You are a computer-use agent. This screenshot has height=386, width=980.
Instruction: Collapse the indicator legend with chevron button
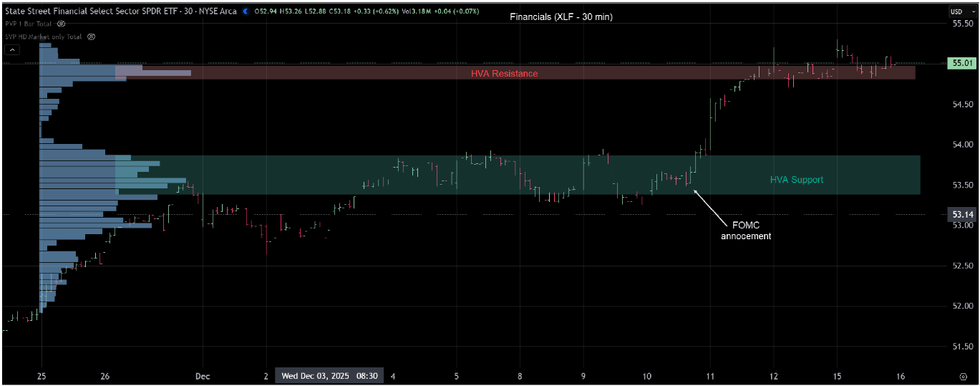pyautogui.click(x=12, y=50)
